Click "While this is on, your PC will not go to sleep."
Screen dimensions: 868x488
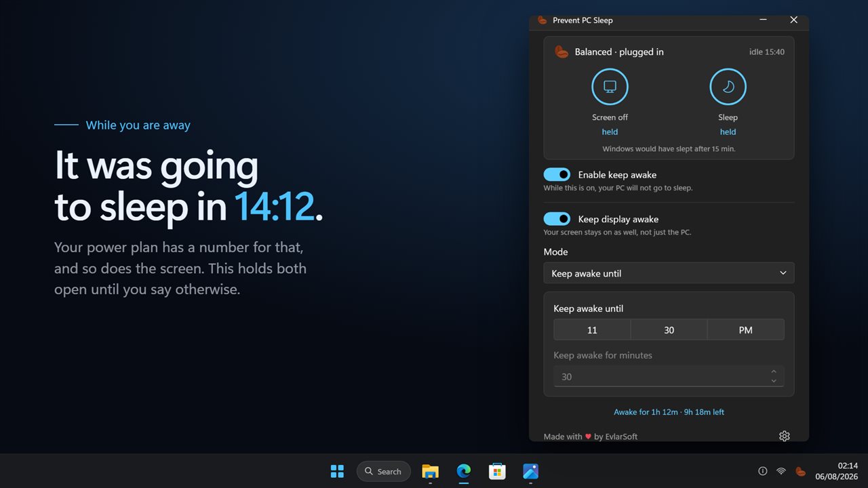(x=618, y=188)
